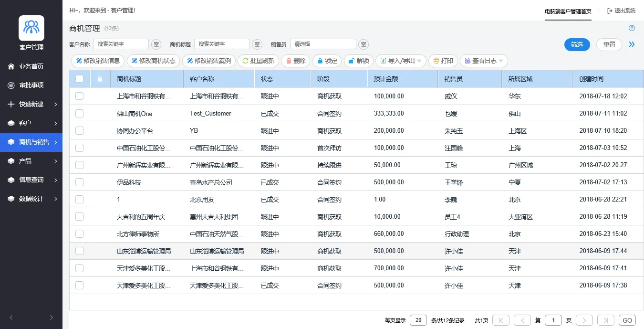Edit the page number field
The height and width of the screenshot is (329, 644).
coord(553,320)
